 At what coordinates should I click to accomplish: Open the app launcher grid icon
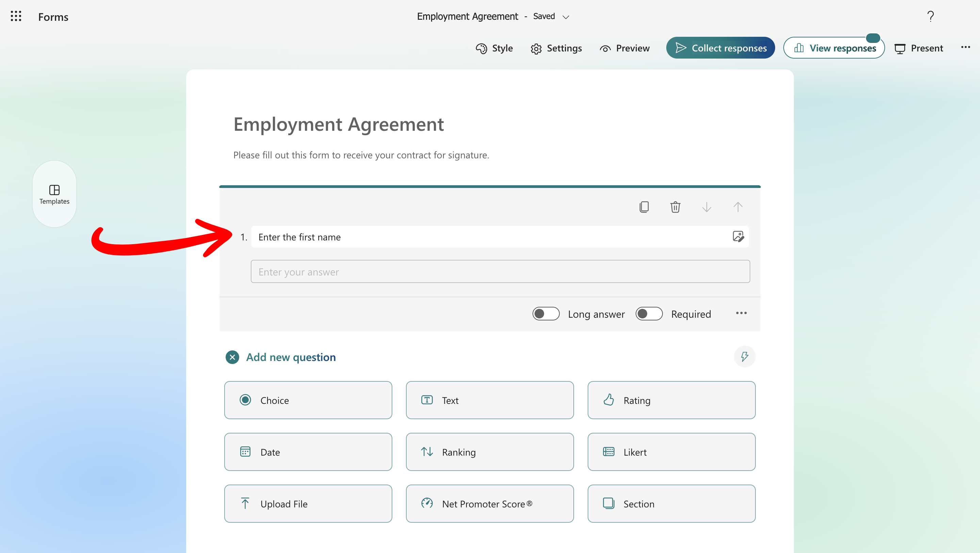coord(16,16)
